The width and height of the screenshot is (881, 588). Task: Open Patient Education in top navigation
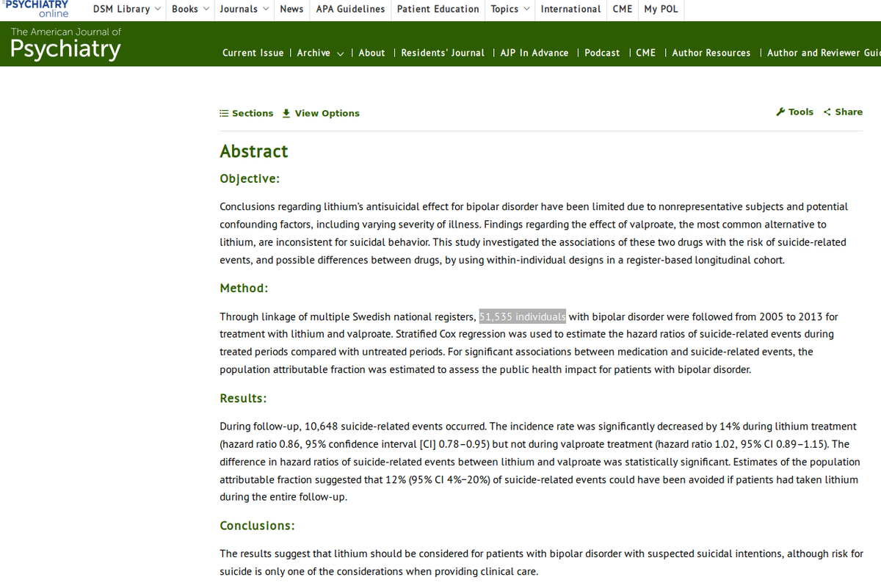[438, 9]
